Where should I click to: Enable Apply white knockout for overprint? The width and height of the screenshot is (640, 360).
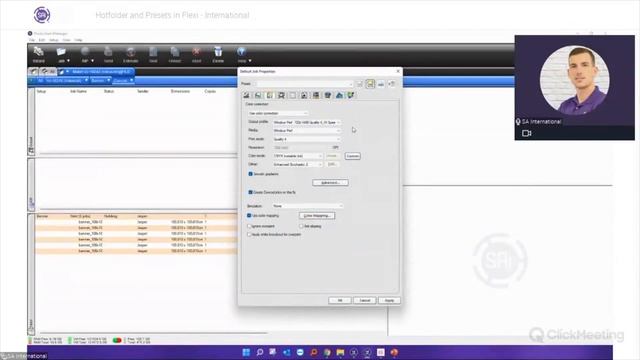pos(249,235)
